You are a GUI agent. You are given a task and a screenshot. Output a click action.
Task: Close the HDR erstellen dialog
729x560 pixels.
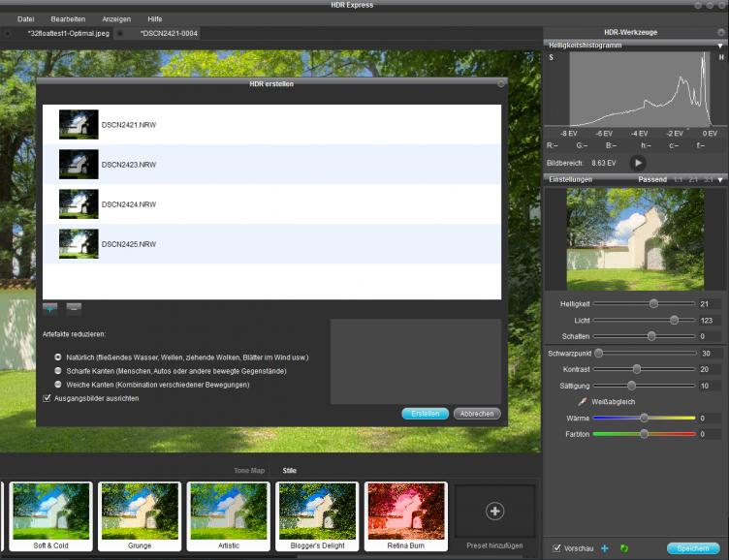click(501, 83)
